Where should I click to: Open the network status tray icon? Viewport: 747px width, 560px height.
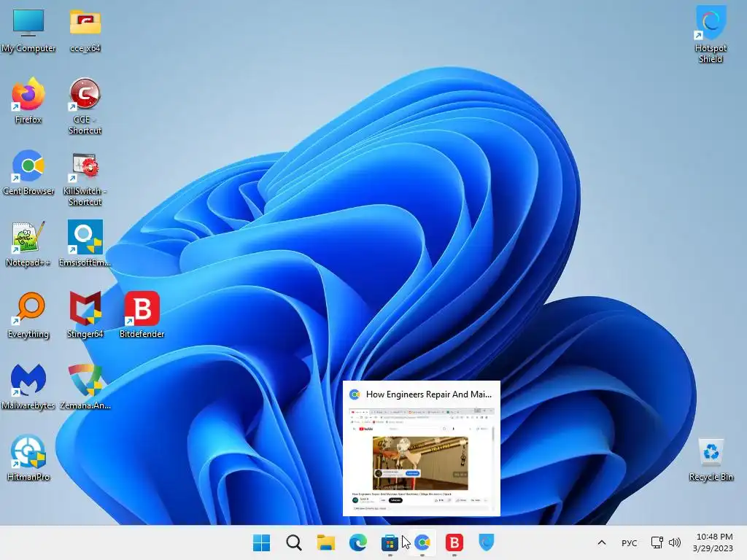[x=657, y=542]
